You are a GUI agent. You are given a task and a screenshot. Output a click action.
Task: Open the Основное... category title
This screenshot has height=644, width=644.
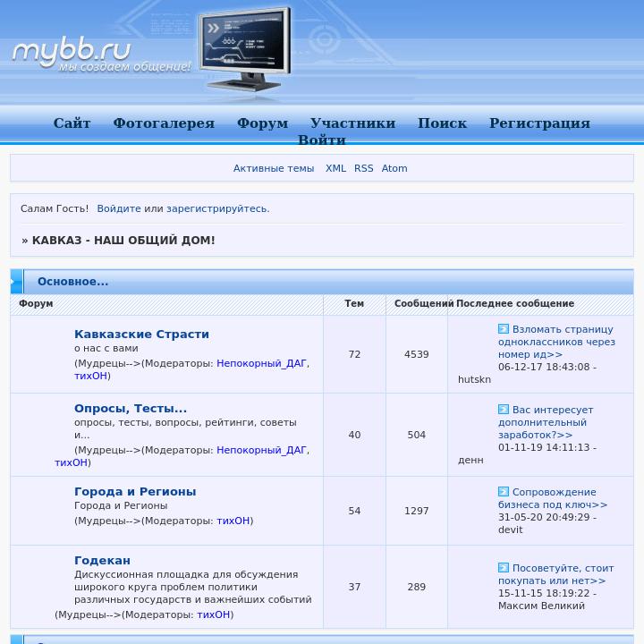coord(72,282)
